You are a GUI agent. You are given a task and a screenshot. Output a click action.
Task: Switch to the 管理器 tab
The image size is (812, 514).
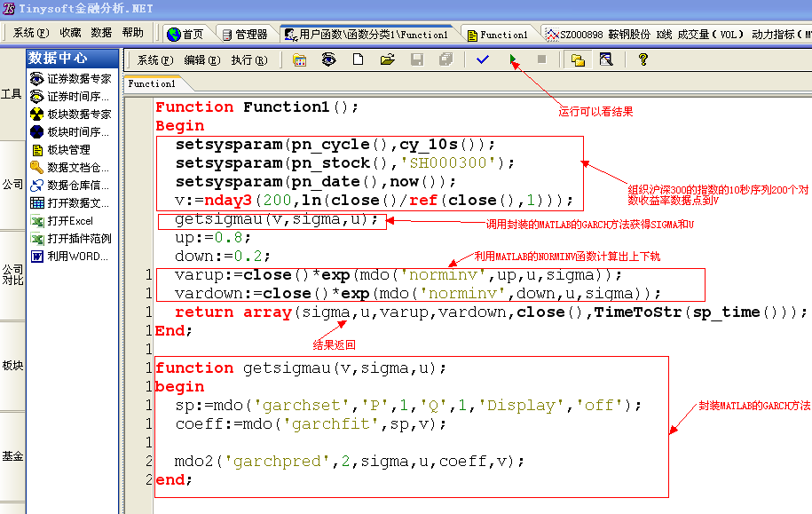pyautogui.click(x=243, y=35)
